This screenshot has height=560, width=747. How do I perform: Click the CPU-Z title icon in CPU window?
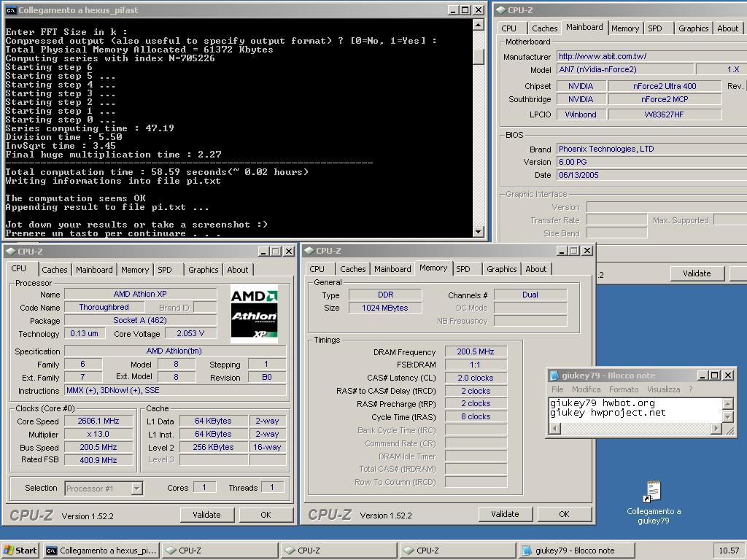10,251
